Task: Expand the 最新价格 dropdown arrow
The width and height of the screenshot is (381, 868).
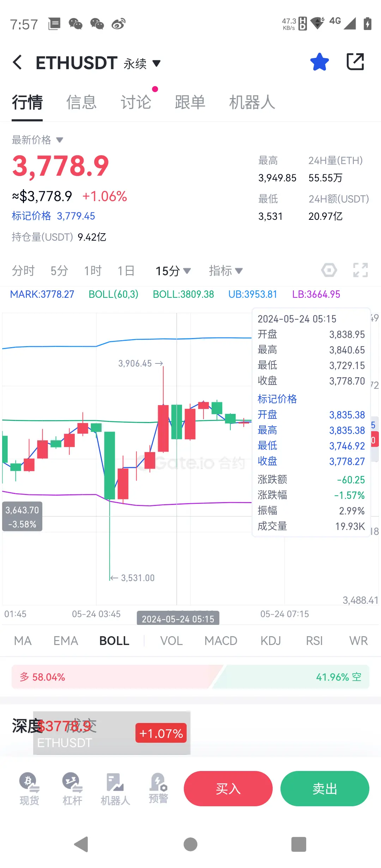Action: tap(60, 140)
